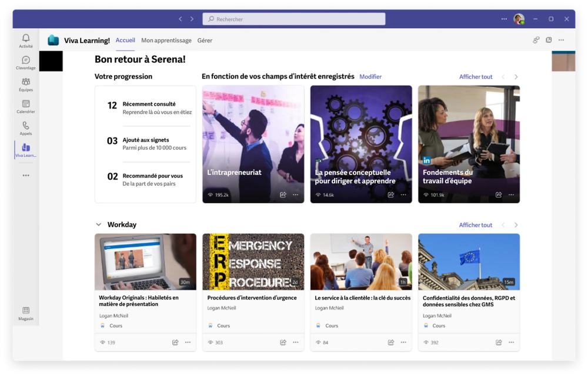Image resolution: width=588 pixels, height=377 pixels.
Task: Click share icon on Procédures d'intervention d'urgence
Action: (x=283, y=342)
